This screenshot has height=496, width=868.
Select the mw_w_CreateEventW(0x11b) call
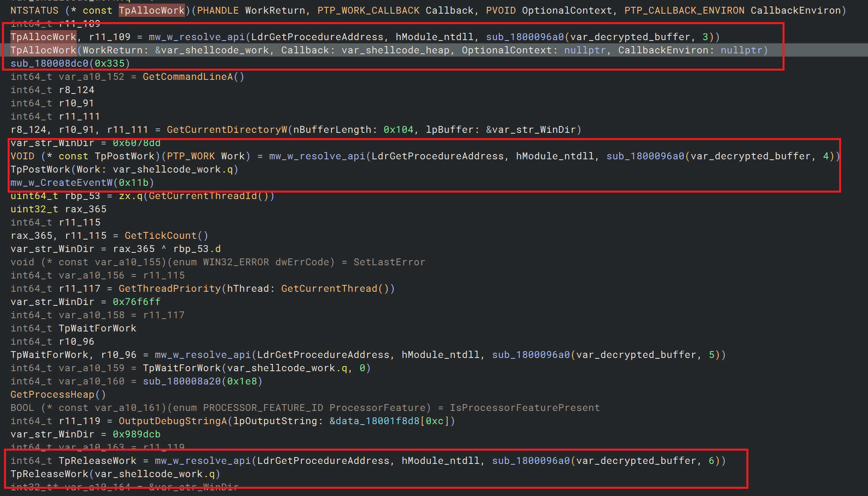tap(82, 183)
